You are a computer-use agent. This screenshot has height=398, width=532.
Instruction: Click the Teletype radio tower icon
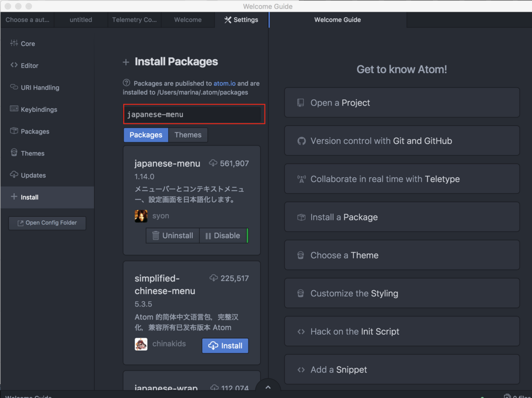click(301, 179)
